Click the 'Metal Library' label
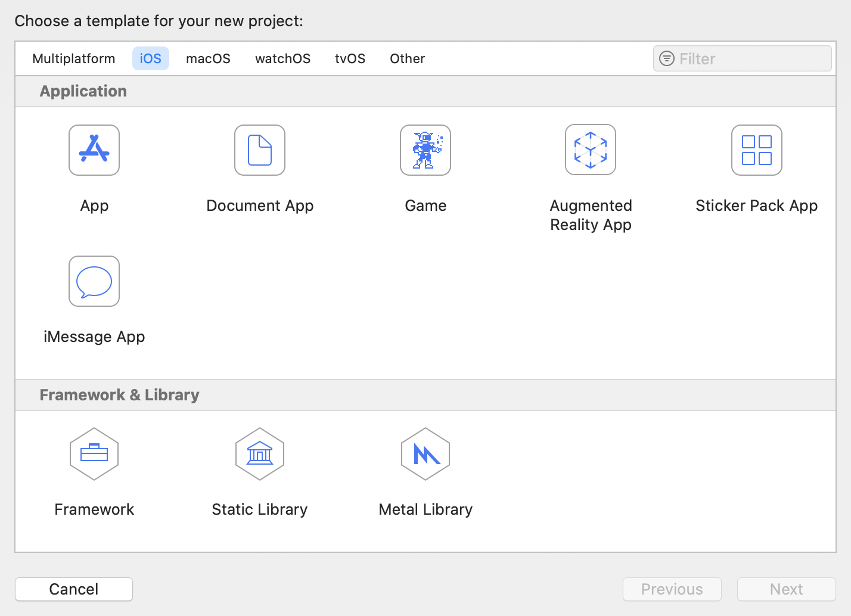The width and height of the screenshot is (851, 616). pos(425,510)
